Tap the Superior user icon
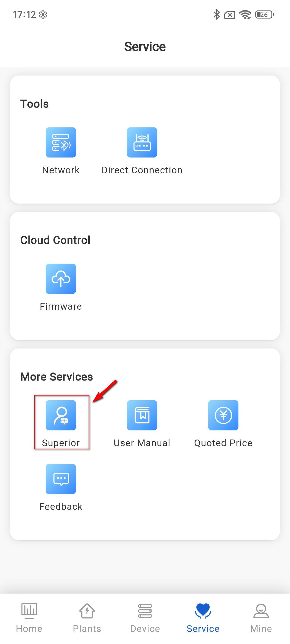290x644 pixels. 61,415
